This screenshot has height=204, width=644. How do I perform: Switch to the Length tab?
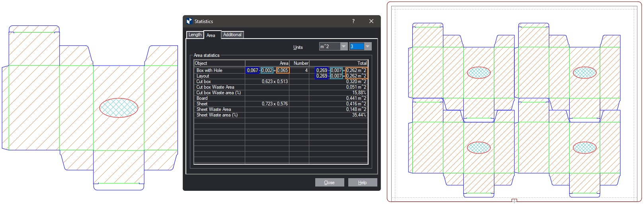(195, 35)
